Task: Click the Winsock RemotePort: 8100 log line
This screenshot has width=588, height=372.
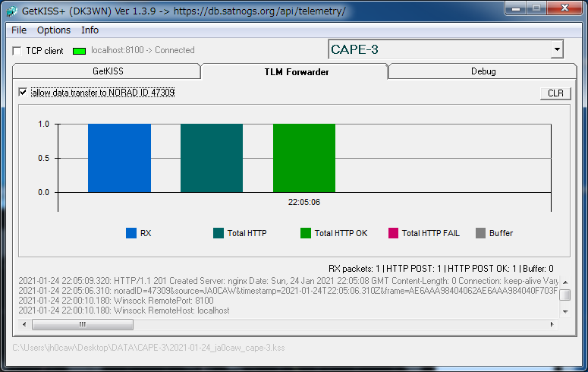Action: click(x=116, y=301)
